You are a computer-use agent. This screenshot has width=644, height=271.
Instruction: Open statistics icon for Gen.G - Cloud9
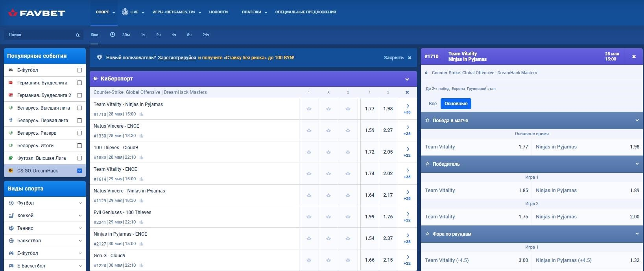click(x=141, y=266)
